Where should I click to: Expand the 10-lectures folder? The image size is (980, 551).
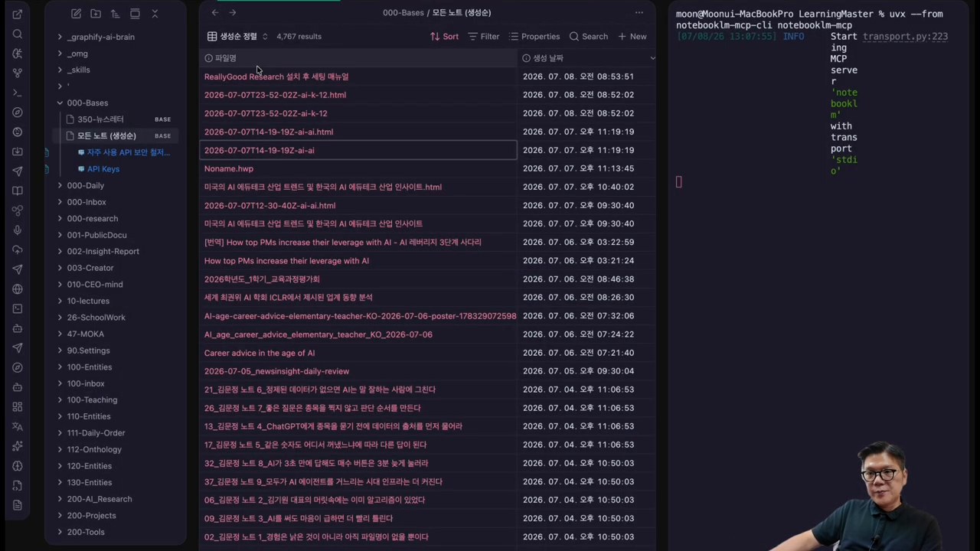(60, 301)
